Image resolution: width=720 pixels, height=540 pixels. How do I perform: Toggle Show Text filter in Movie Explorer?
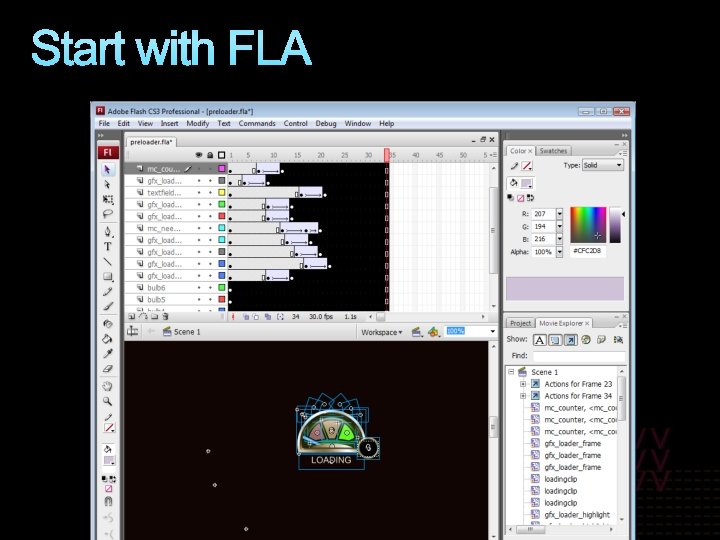coord(540,340)
